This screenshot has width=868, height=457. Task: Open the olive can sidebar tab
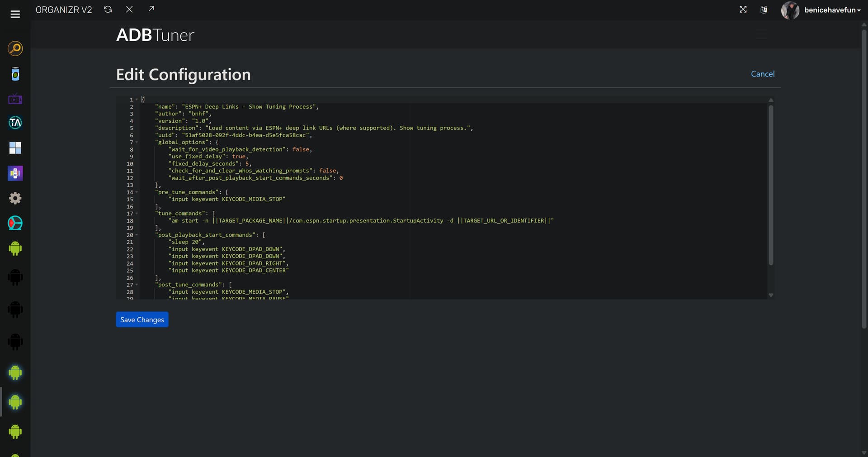point(15,74)
